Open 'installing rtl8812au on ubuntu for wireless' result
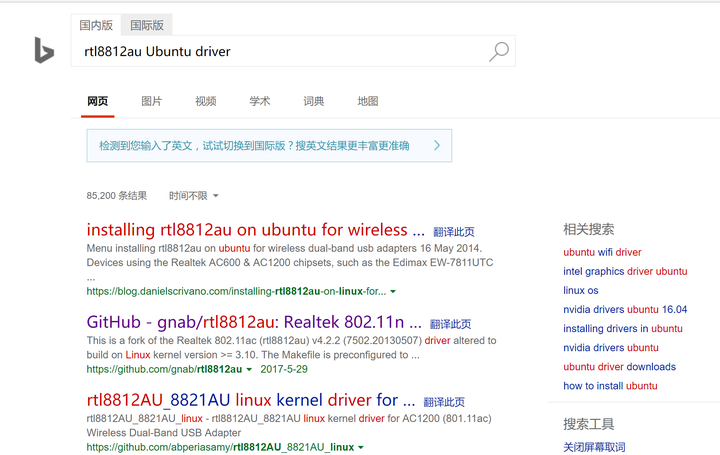The image size is (720, 455). (255, 230)
